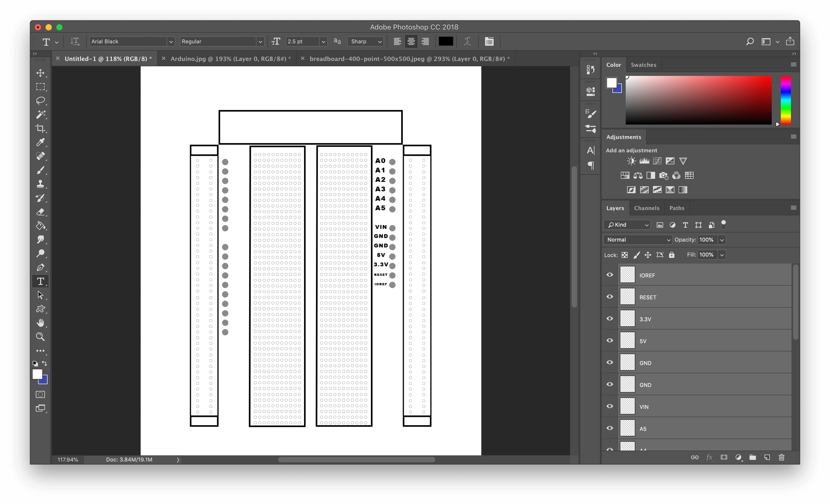Switch to the Channels tab
Viewport: 830px width, 504px height.
click(x=646, y=208)
